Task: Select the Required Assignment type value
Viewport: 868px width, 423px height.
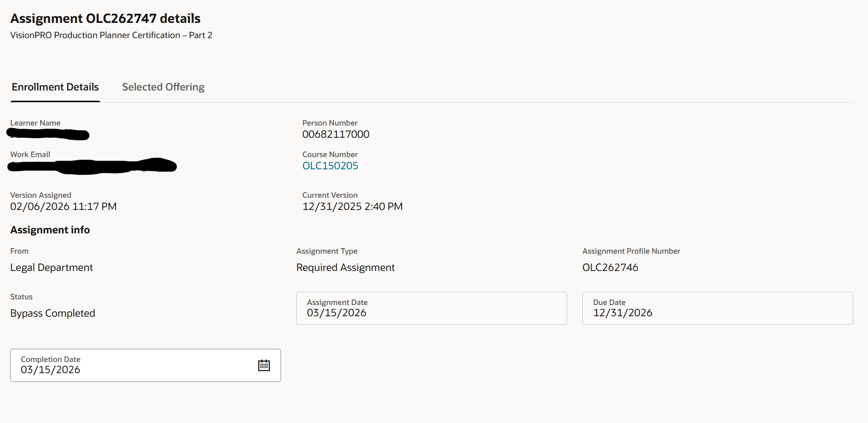Action: pyautogui.click(x=346, y=267)
